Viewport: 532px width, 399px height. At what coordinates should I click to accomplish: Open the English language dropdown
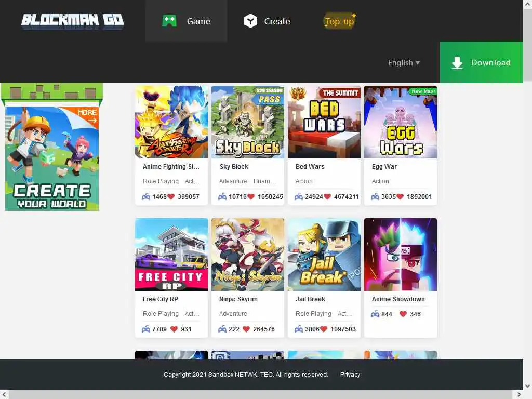point(404,63)
